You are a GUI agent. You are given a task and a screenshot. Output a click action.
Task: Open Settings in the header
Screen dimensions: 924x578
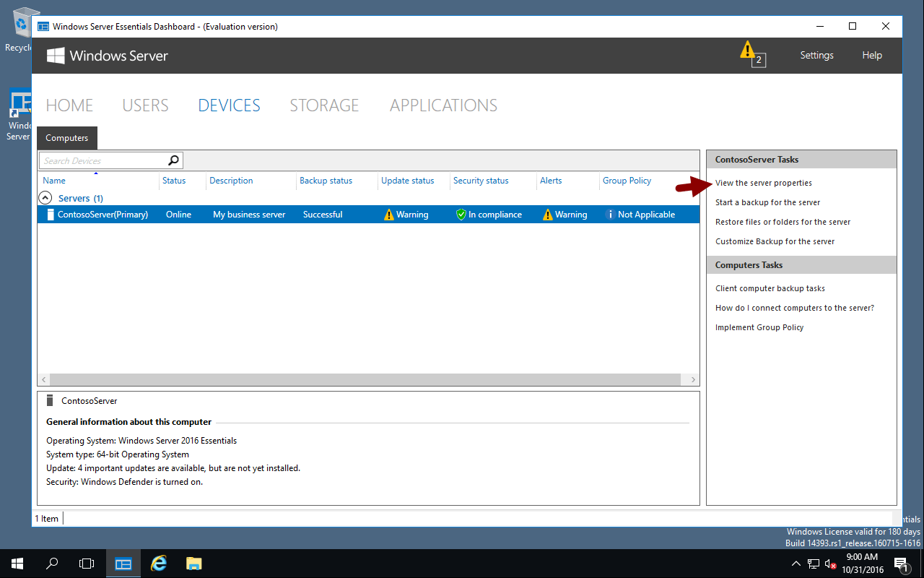pos(816,56)
